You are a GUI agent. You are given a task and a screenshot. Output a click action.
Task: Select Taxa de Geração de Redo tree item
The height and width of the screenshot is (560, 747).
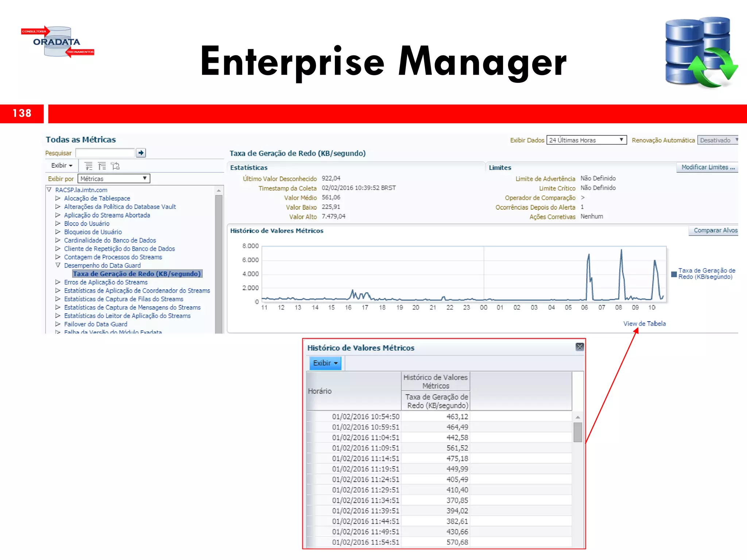[137, 273]
